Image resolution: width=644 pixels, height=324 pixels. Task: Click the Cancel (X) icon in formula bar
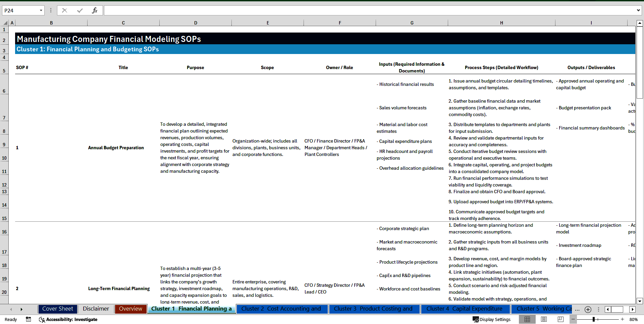point(64,10)
